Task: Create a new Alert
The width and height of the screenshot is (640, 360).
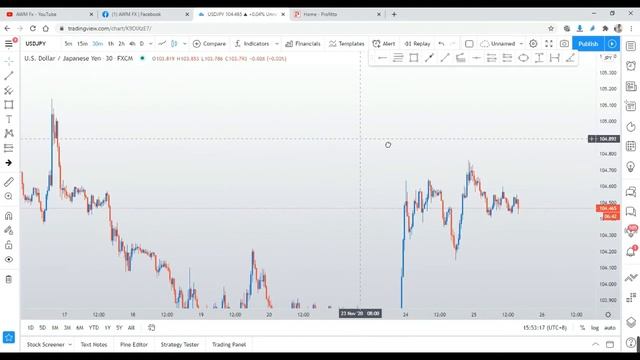Action: click(x=384, y=44)
